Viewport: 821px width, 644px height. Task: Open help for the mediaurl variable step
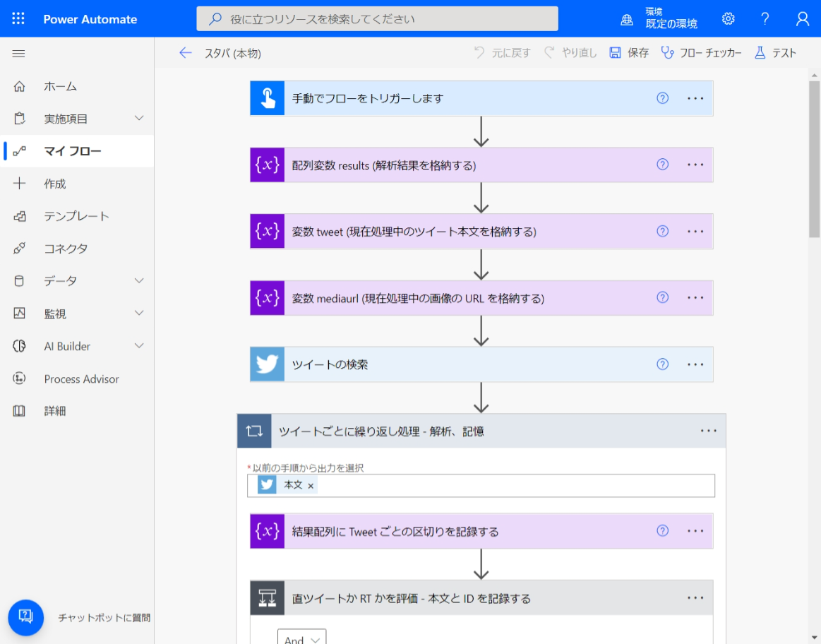[662, 297]
